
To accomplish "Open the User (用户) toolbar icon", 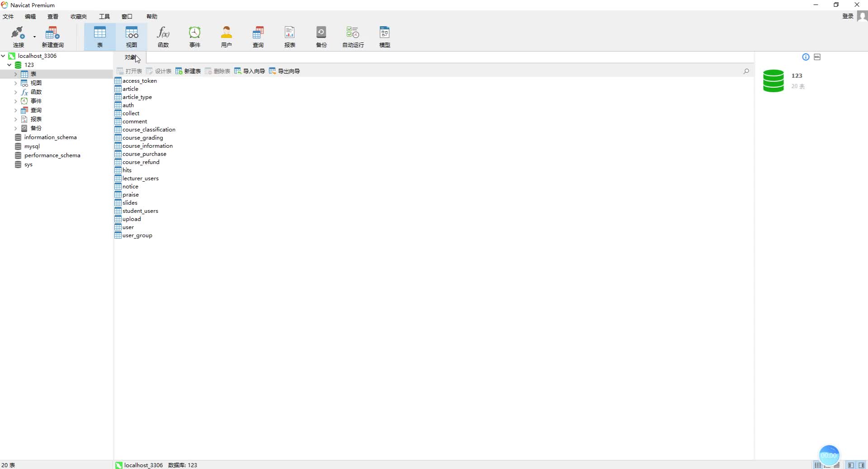I will tap(226, 37).
